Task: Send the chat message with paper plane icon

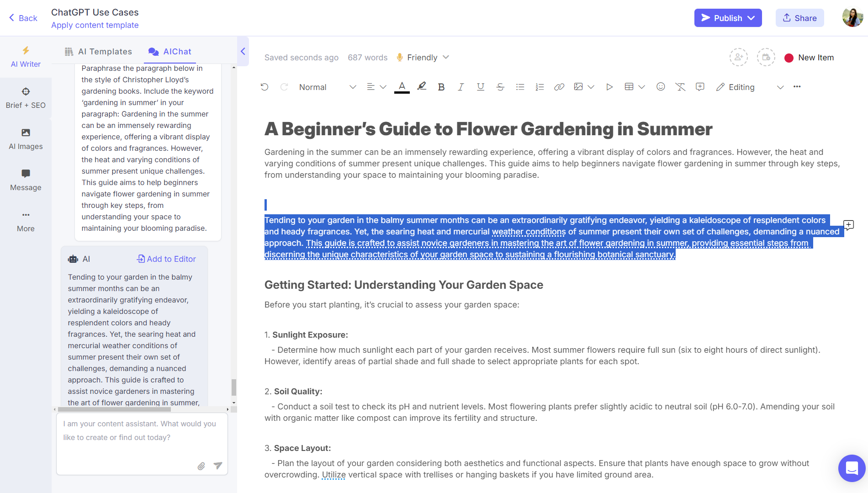Action: click(x=218, y=466)
